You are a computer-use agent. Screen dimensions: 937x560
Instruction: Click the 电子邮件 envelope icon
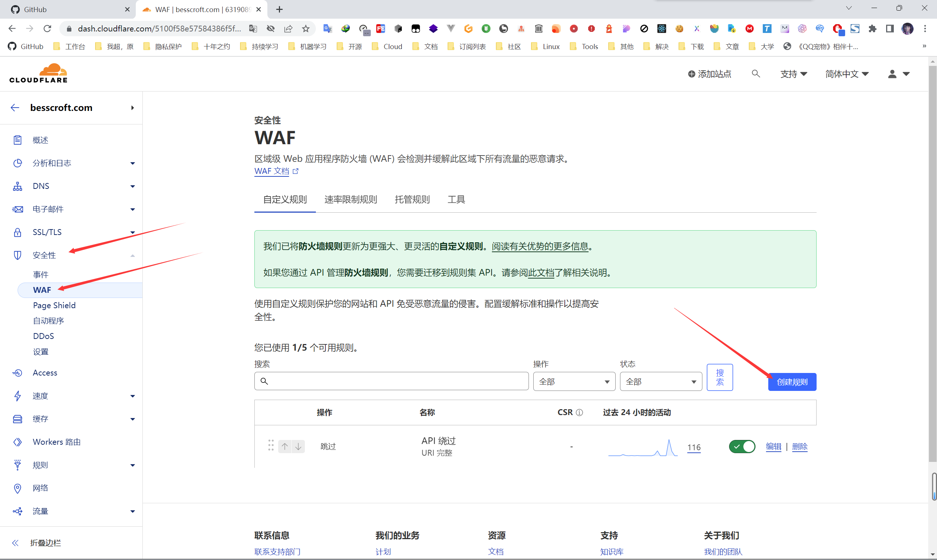point(17,209)
